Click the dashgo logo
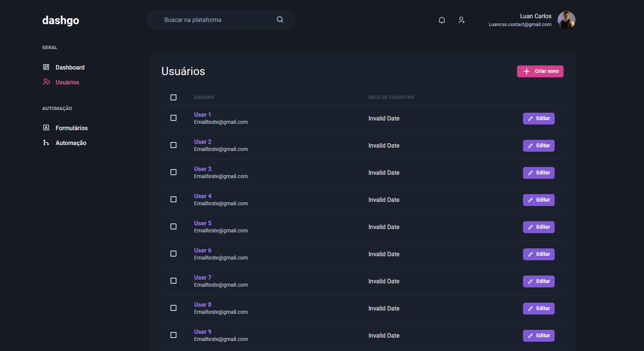The width and height of the screenshot is (644, 351). 61,20
